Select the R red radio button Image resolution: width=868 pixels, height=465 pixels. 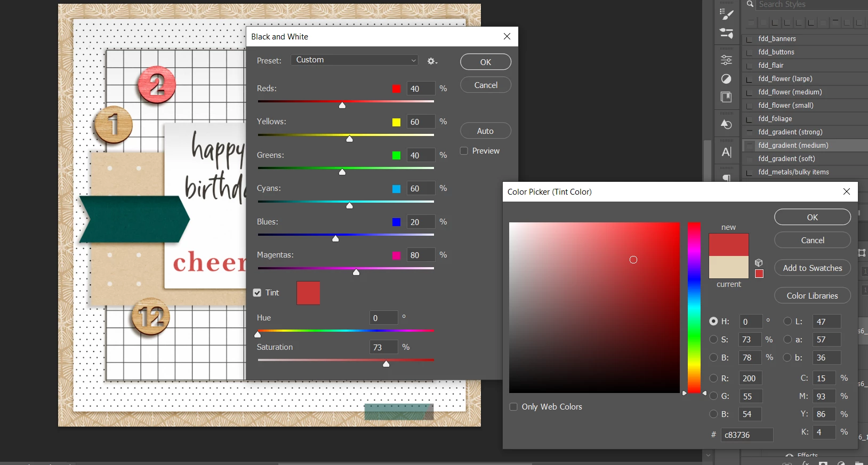pos(713,378)
